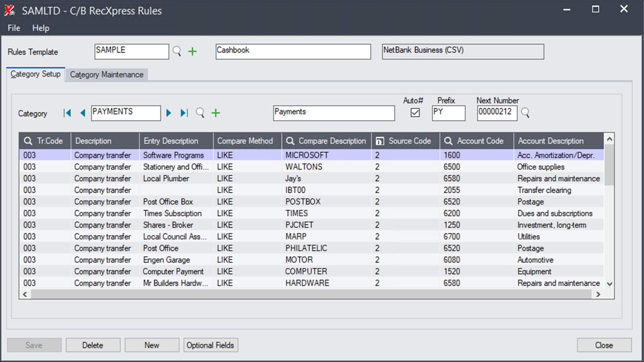Open the File menu

14,28
